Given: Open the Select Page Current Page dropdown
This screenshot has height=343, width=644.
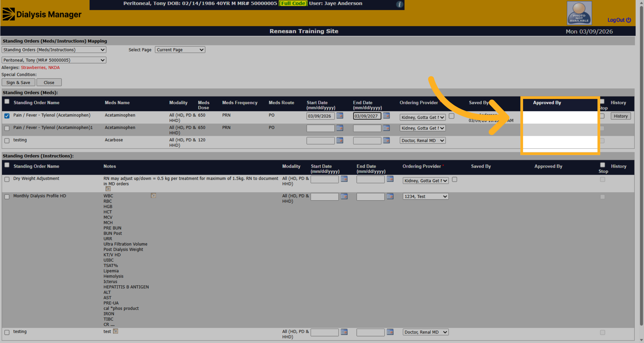Looking at the screenshot, I should (180, 50).
